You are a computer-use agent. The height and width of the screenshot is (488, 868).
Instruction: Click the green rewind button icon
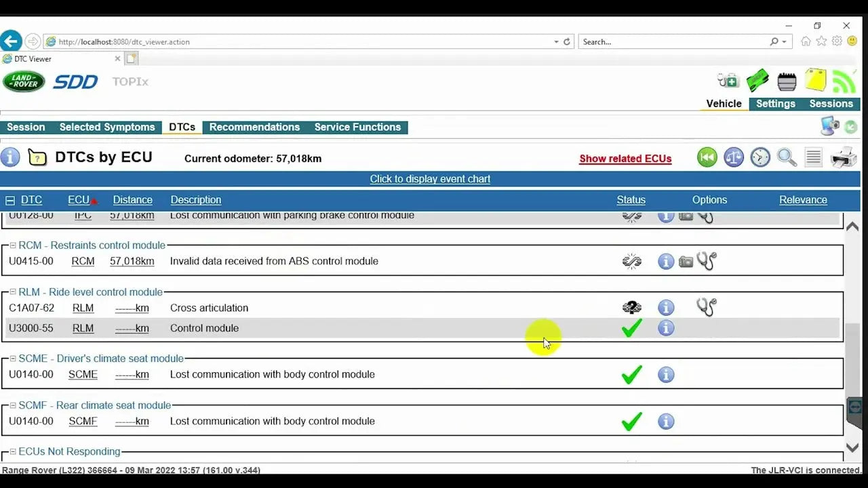click(707, 157)
